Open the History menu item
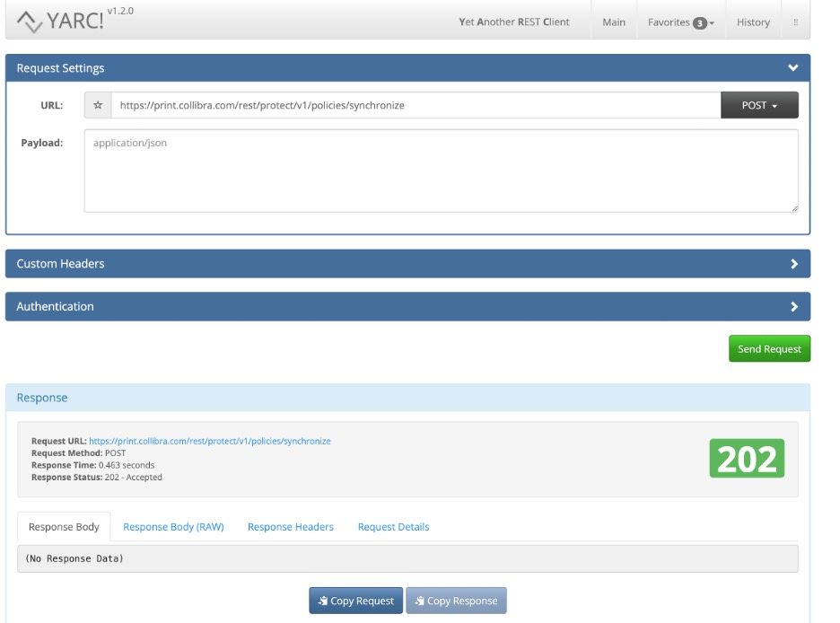Viewport: 840px width, 623px height. click(x=753, y=22)
